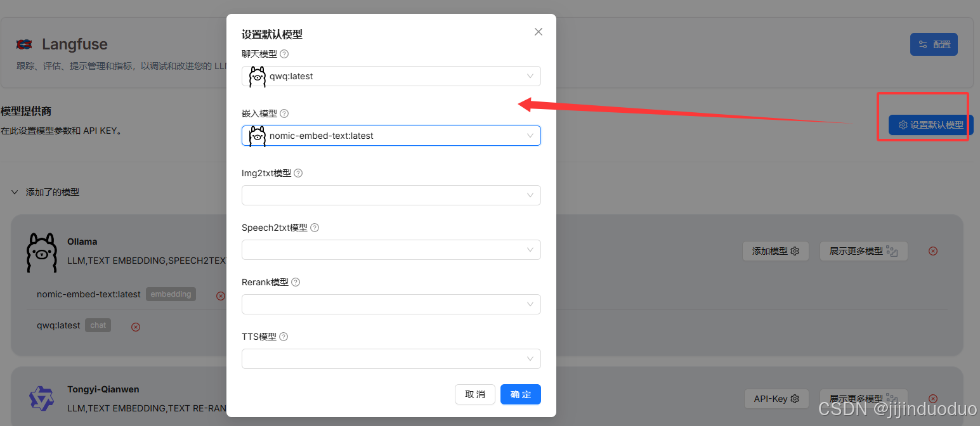Delete the nomic-embed-text:latest model
Image resolution: width=980 pixels, height=426 pixels.
point(221,295)
